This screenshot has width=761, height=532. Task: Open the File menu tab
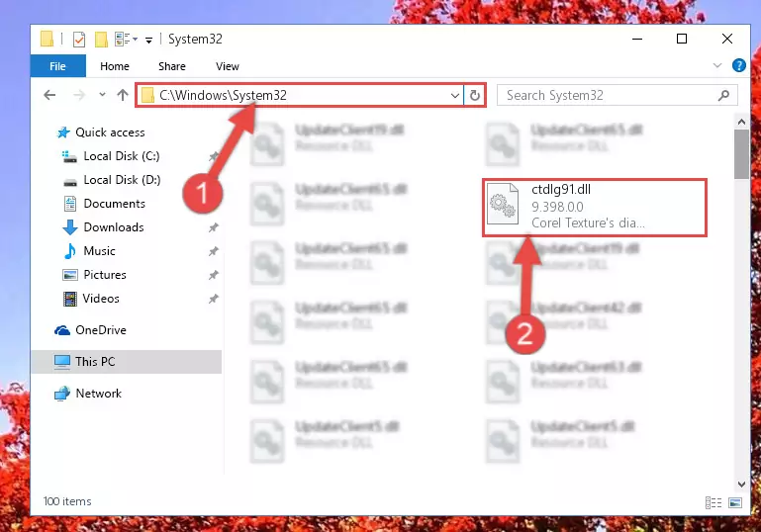[x=57, y=66]
